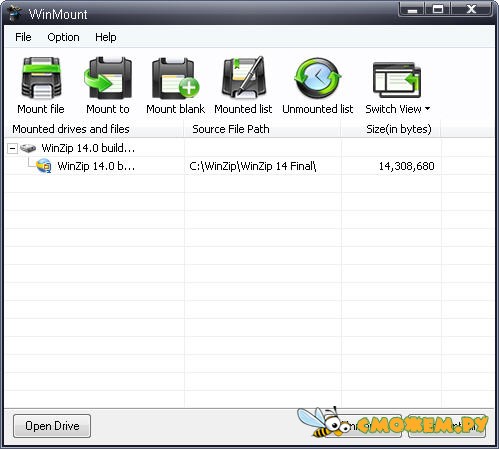This screenshot has width=499, height=449.
Task: Close the WinMount window
Action: pos(471,9)
